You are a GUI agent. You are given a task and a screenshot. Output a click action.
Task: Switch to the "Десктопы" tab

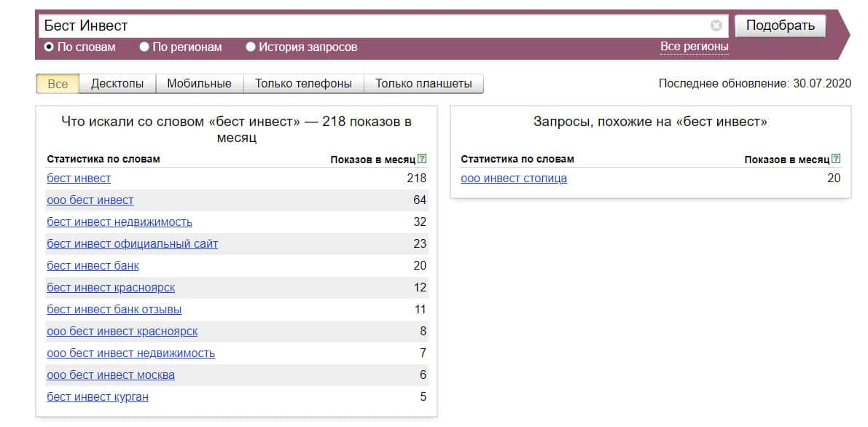coord(117,84)
